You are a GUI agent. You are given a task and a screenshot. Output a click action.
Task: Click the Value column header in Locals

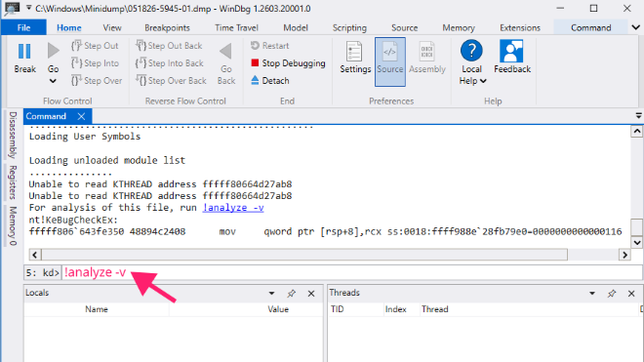(278, 309)
